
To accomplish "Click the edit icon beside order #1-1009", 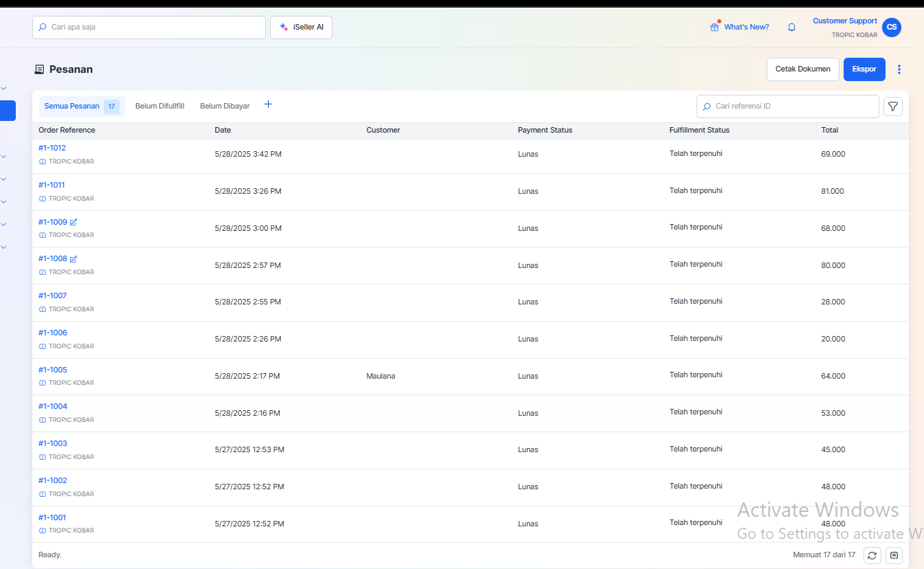I will [74, 222].
